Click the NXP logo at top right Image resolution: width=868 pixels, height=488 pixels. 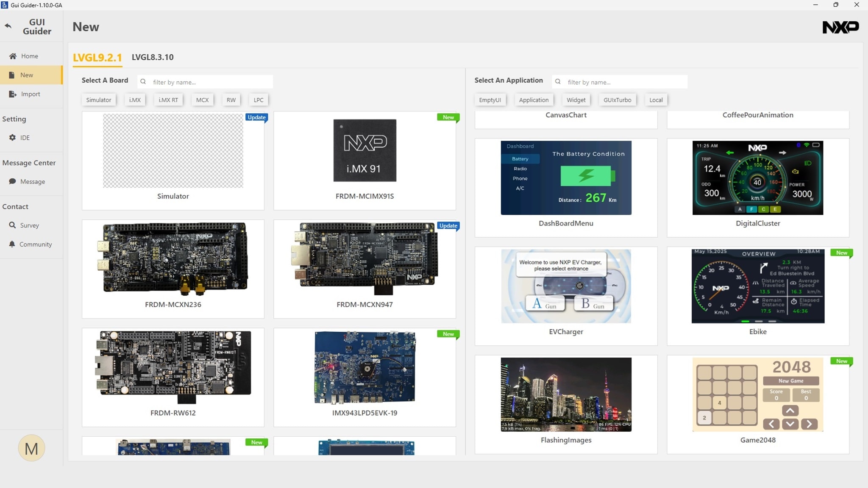coord(840,27)
